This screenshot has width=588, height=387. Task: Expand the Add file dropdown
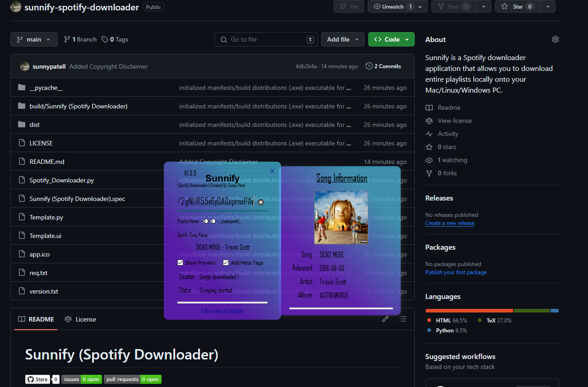(343, 39)
